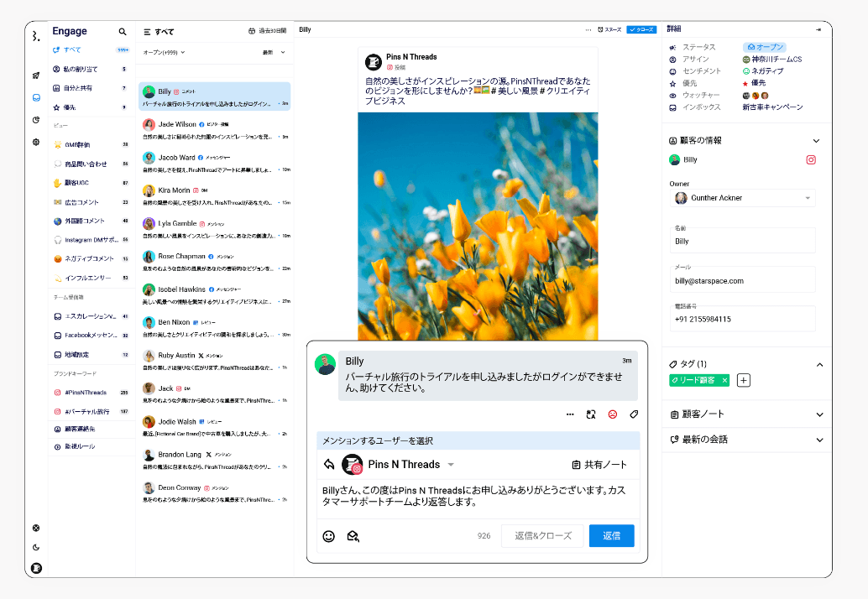Viewport: 868px width, 599px height.
Task: Click the emoji picker icon in reply box
Action: pos(329,536)
